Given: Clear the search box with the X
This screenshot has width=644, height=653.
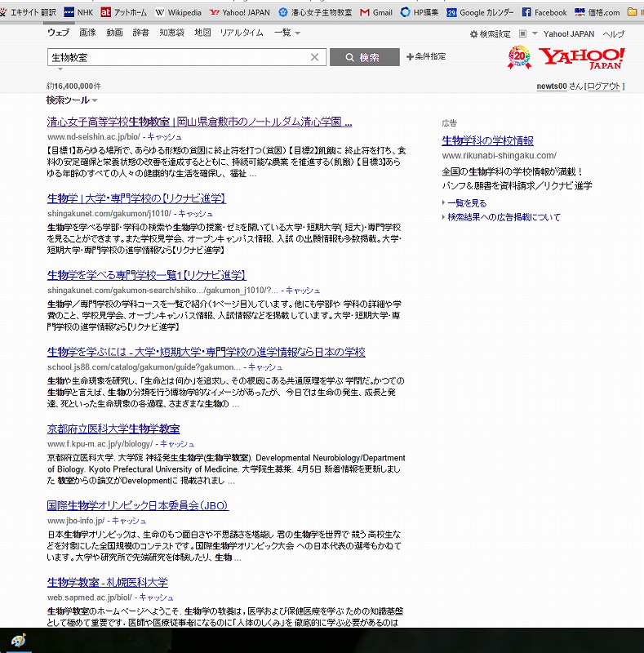Looking at the screenshot, I should point(314,57).
